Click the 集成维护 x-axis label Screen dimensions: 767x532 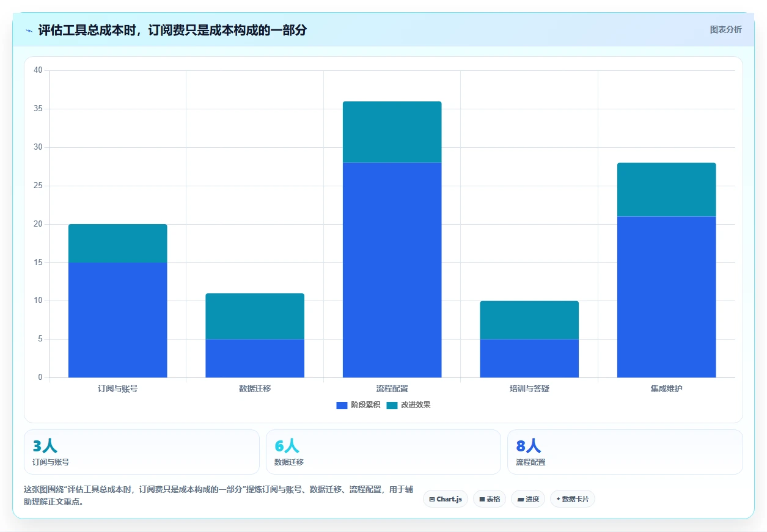(666, 388)
